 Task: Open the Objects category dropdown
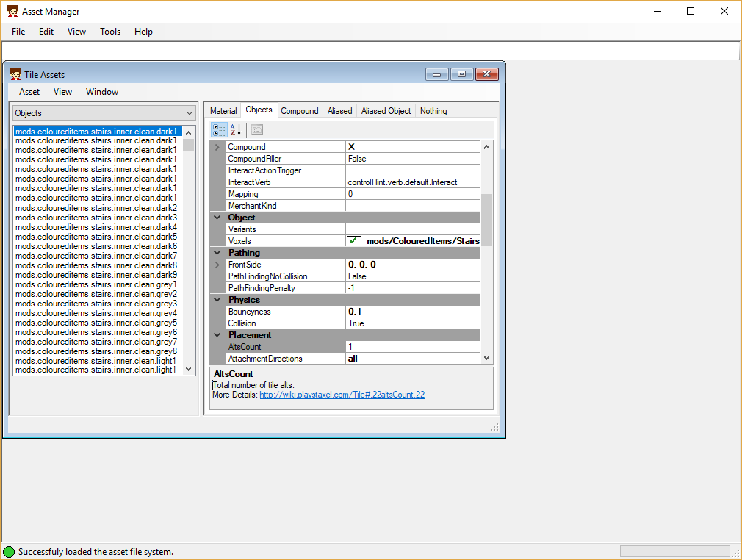click(x=190, y=113)
